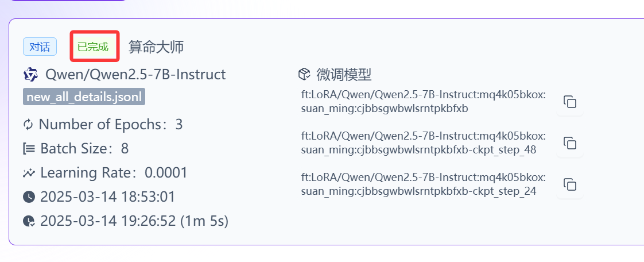
Task: Click the Learning Rate chart icon
Action: coord(29,173)
